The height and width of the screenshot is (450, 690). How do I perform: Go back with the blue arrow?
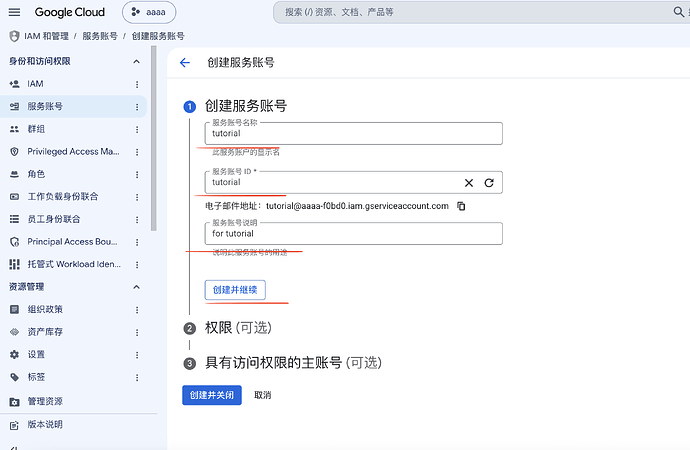(185, 63)
